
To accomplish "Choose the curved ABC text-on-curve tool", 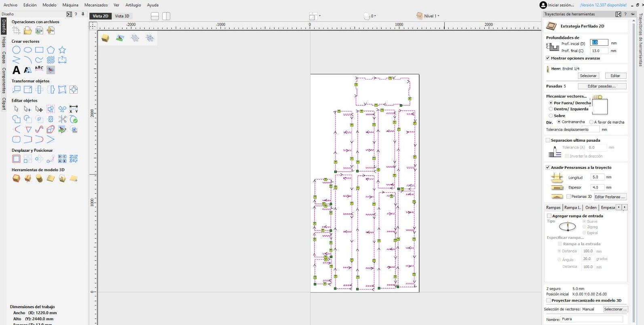I will (x=39, y=69).
